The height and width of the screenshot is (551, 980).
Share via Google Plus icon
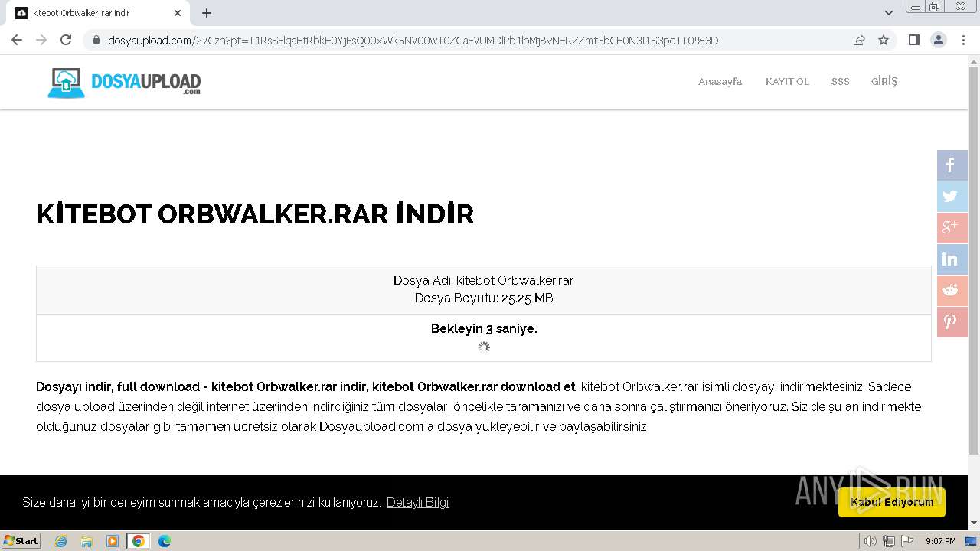point(952,228)
